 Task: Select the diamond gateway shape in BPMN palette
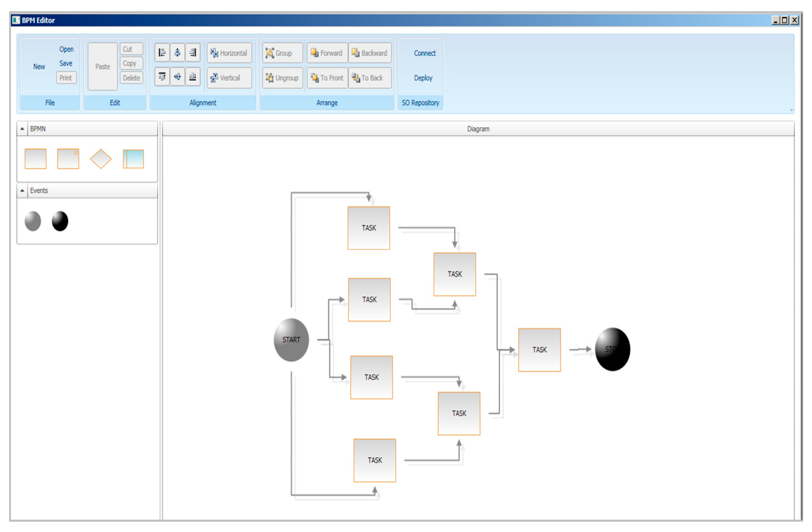(x=101, y=159)
